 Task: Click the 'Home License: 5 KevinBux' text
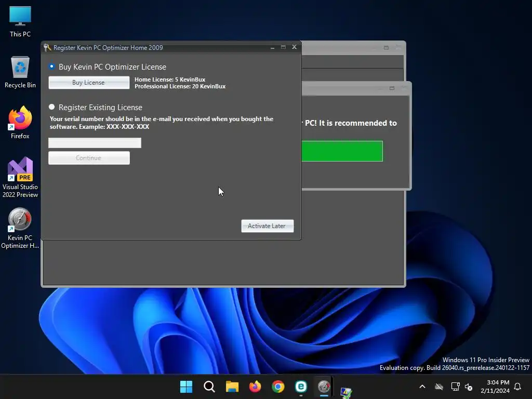tap(170, 79)
